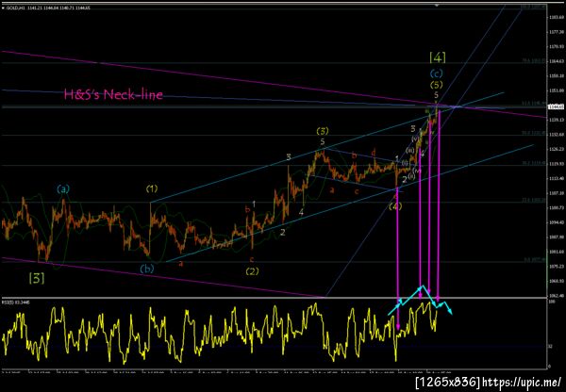Click the yellow (3) wave label
Screen dimensions: 566x392
323,131
